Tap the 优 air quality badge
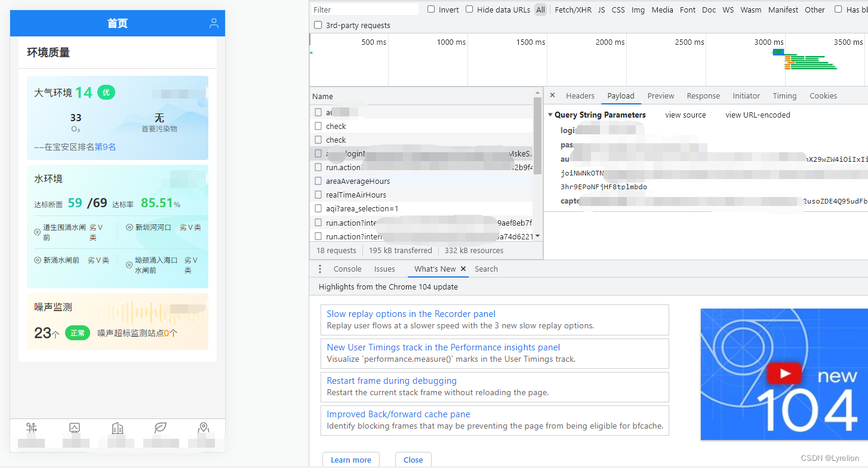The height and width of the screenshot is (468, 868). coord(106,93)
